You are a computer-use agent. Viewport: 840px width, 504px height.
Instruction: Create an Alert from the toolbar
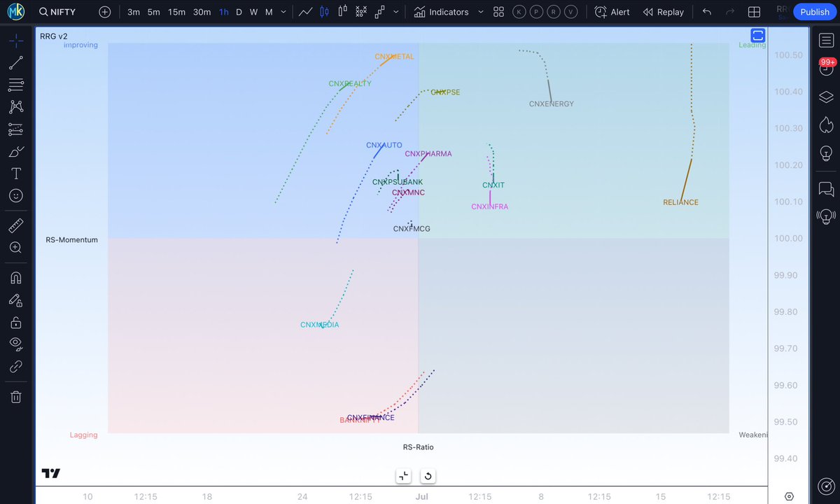[x=612, y=12]
